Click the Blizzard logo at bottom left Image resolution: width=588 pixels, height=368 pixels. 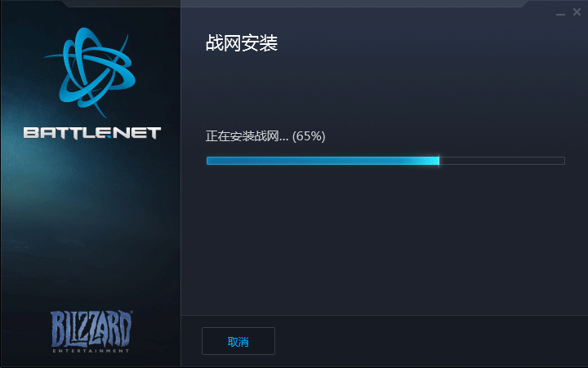click(91, 328)
